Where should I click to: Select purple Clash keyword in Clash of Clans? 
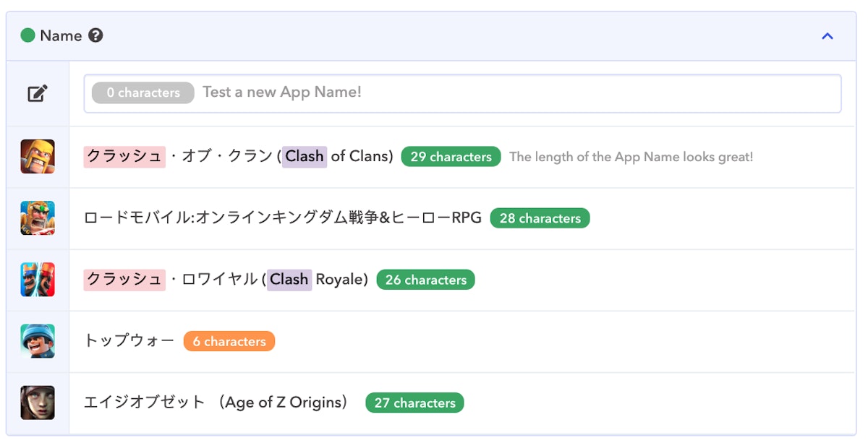(x=305, y=157)
